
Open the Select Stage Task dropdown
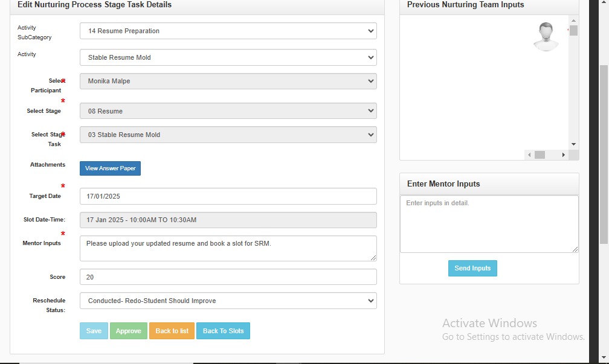(228, 135)
